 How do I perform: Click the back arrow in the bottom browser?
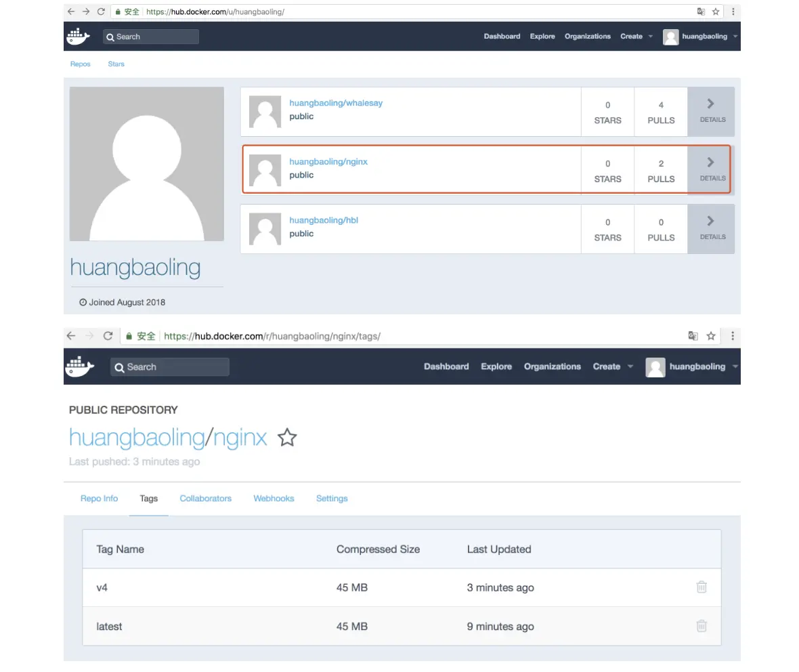(71, 335)
